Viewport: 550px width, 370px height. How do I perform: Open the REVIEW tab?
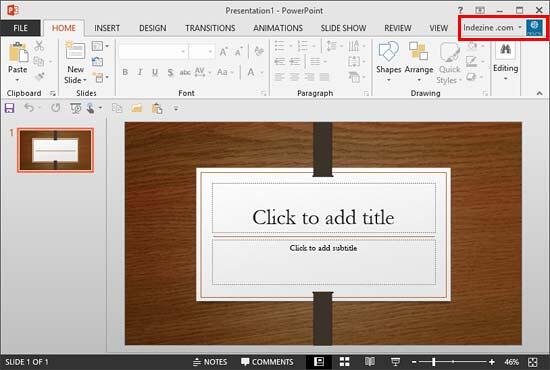click(397, 28)
